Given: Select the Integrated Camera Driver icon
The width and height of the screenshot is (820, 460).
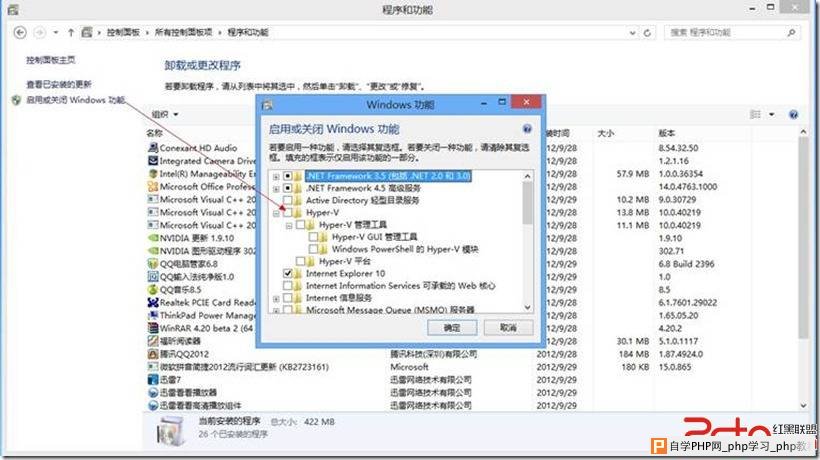Looking at the screenshot, I should click(153, 160).
